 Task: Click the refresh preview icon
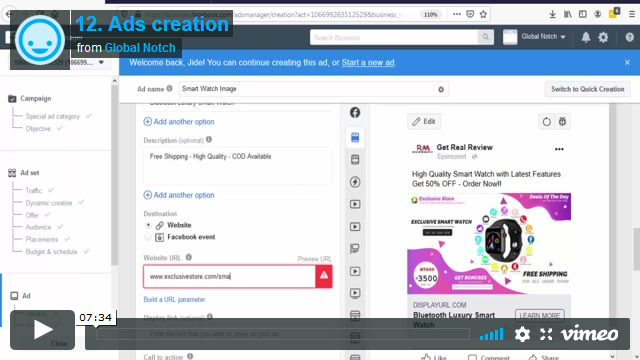[547, 122]
